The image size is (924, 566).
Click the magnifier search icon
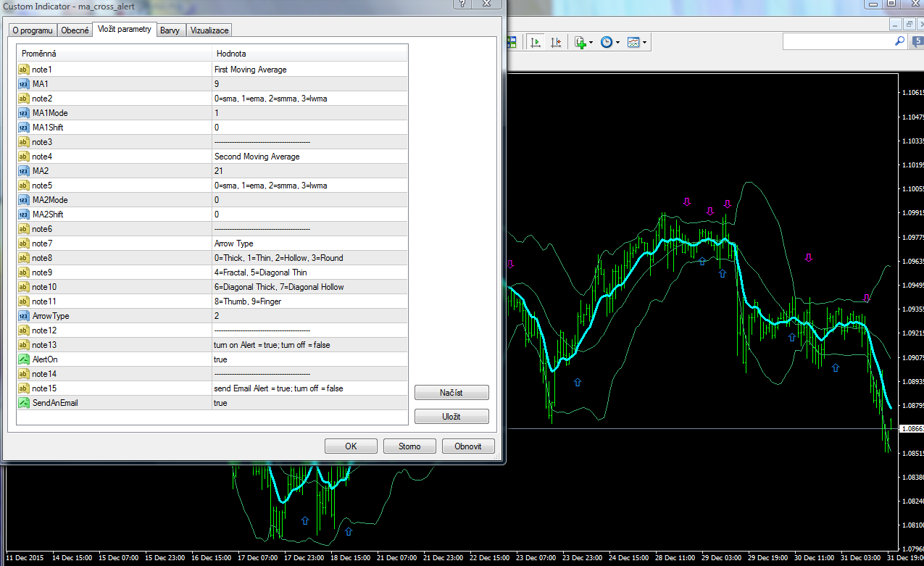click(899, 42)
